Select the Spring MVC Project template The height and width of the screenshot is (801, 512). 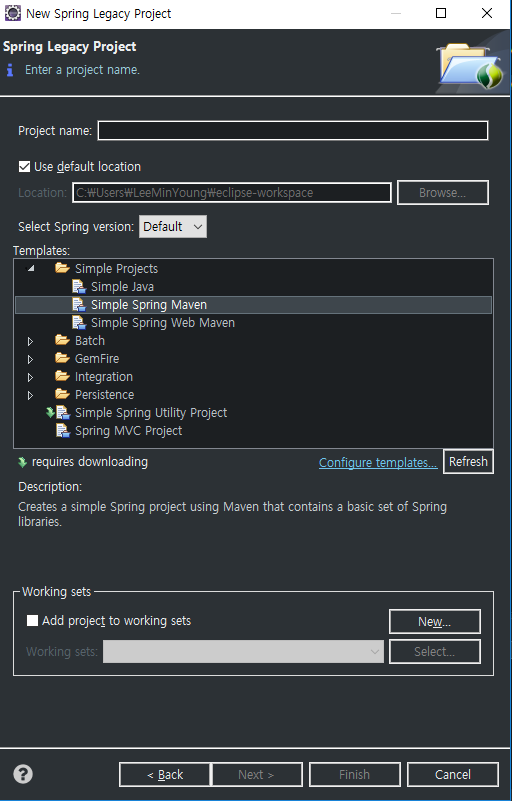(128, 431)
